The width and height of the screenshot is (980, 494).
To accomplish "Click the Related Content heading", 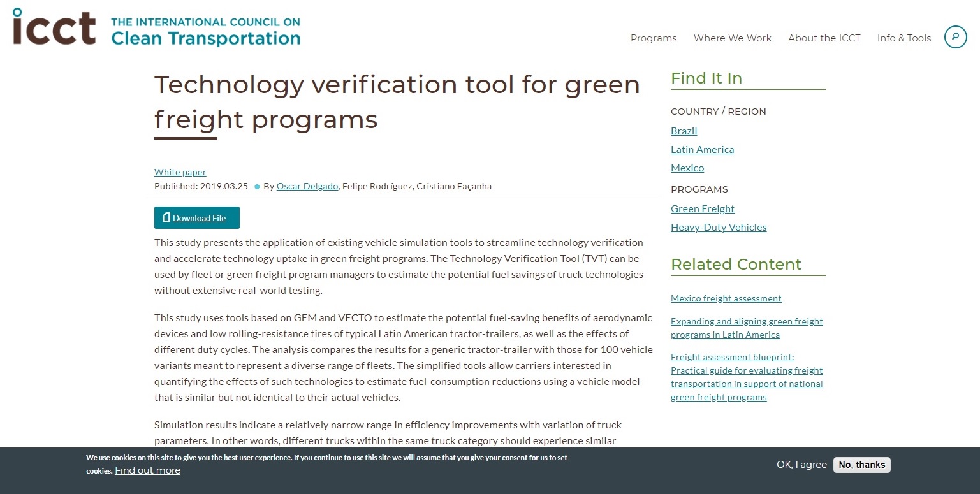I will 736,264.
